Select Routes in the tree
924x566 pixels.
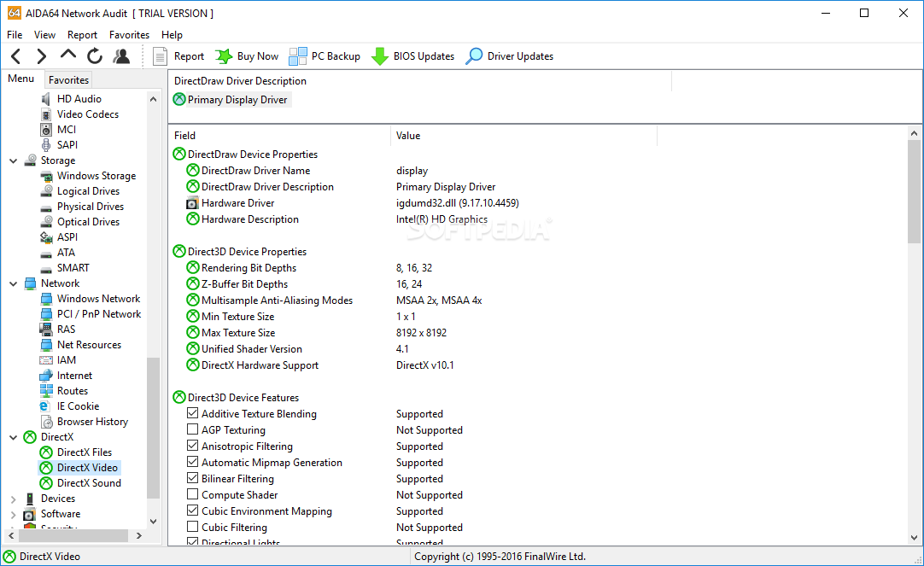click(73, 390)
